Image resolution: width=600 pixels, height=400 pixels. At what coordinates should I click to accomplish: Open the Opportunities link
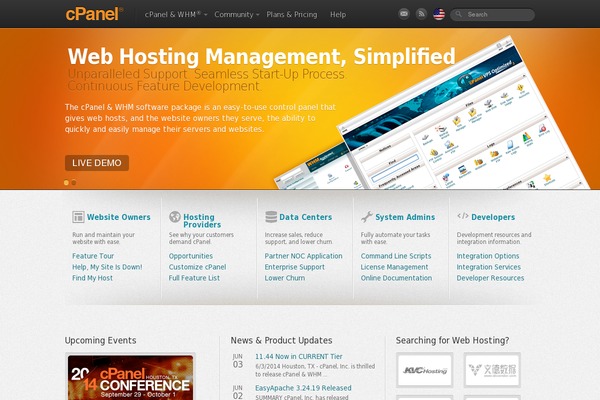pos(191,256)
